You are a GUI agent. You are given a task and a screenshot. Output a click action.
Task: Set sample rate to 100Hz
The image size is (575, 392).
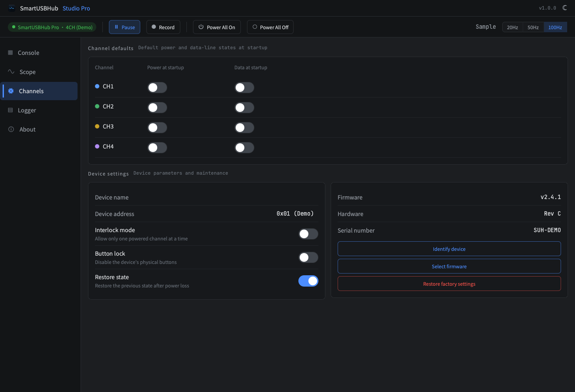[555, 27]
